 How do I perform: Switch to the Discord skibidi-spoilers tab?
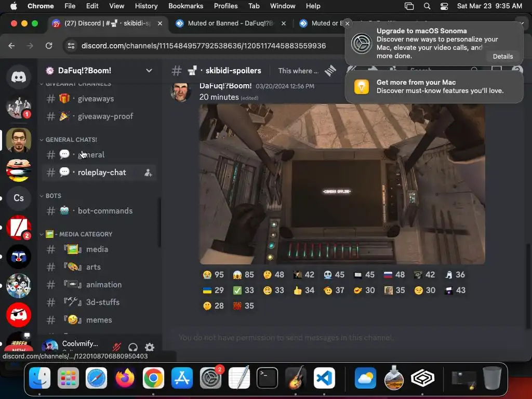click(x=107, y=23)
